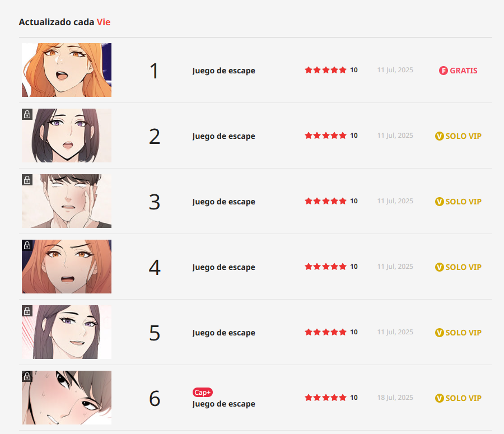The image size is (504, 434).
Task: Click the SOLO VIP label on chapter 3
Action: [x=463, y=202]
